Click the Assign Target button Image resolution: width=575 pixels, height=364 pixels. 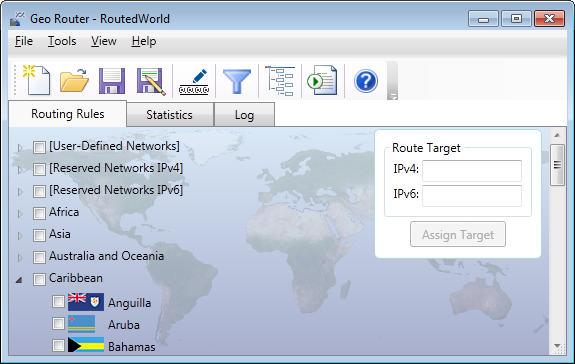tap(458, 234)
